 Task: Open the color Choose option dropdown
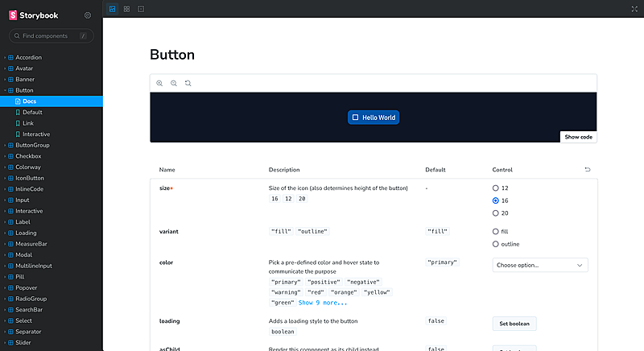[539, 265]
